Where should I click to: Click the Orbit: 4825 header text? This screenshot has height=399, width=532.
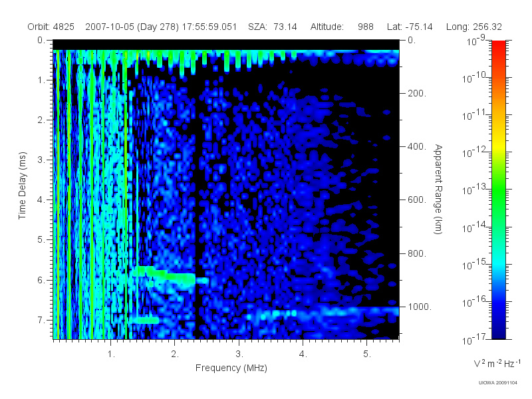pyautogui.click(x=51, y=27)
